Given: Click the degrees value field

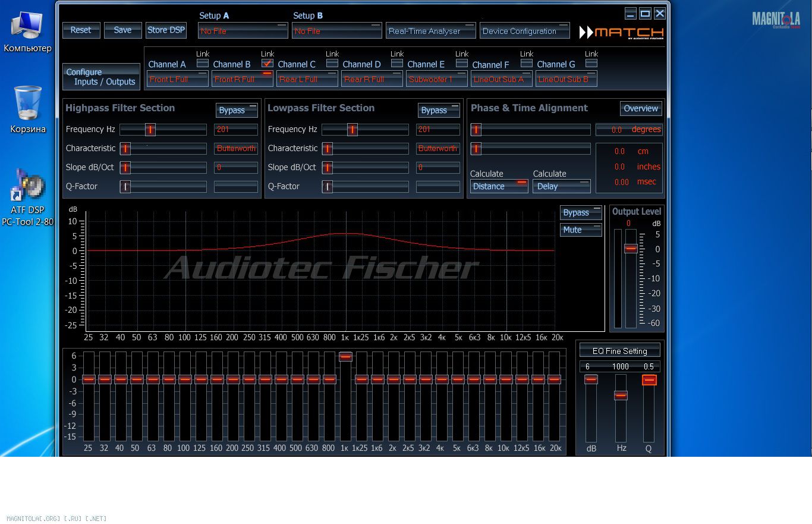Looking at the screenshot, I should tap(629, 129).
